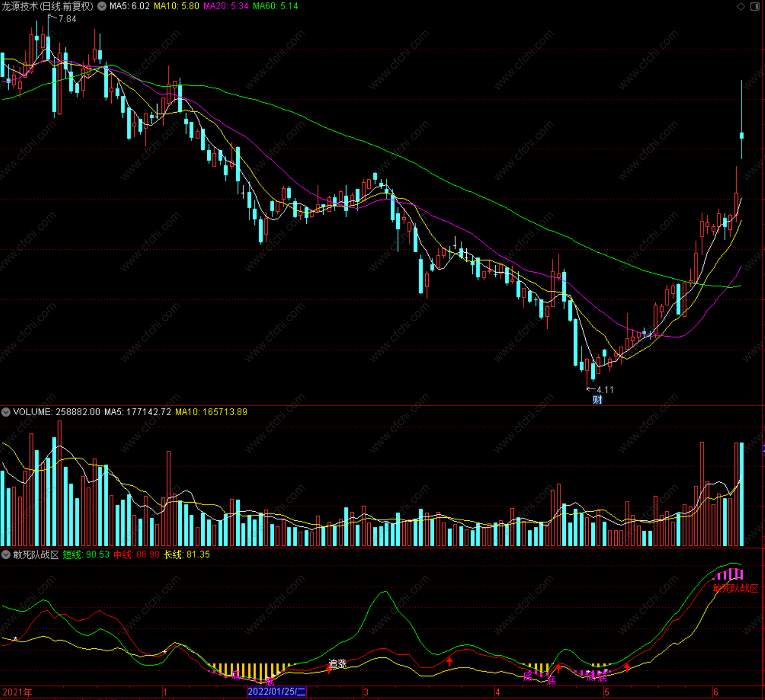Click the red 敢死队战区 signal text
This screenshot has width=765, height=700.
point(736,588)
